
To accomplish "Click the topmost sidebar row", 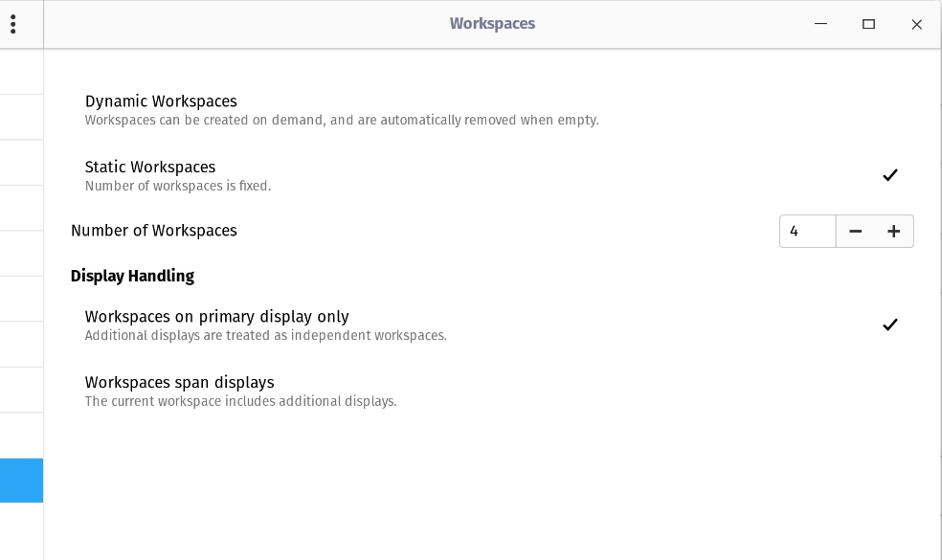I will (x=21, y=71).
